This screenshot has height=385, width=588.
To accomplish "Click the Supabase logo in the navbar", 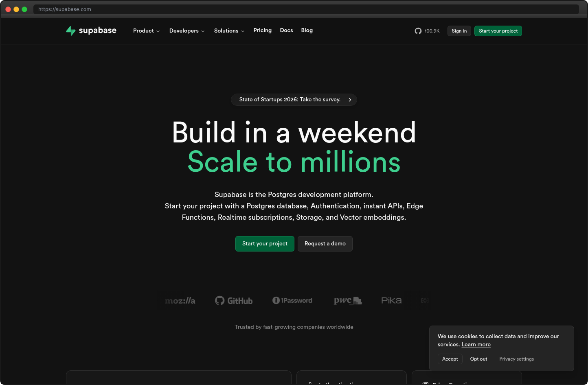I will [x=91, y=31].
